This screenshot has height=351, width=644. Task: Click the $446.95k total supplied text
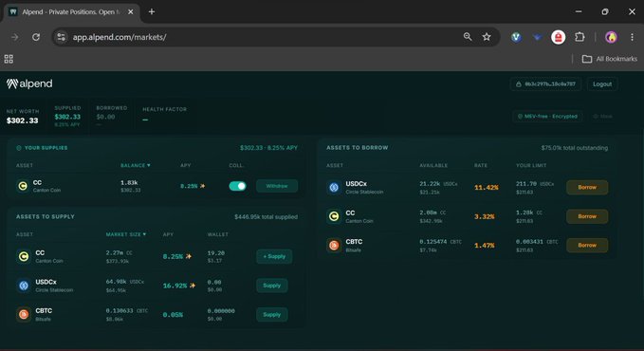[x=267, y=216]
